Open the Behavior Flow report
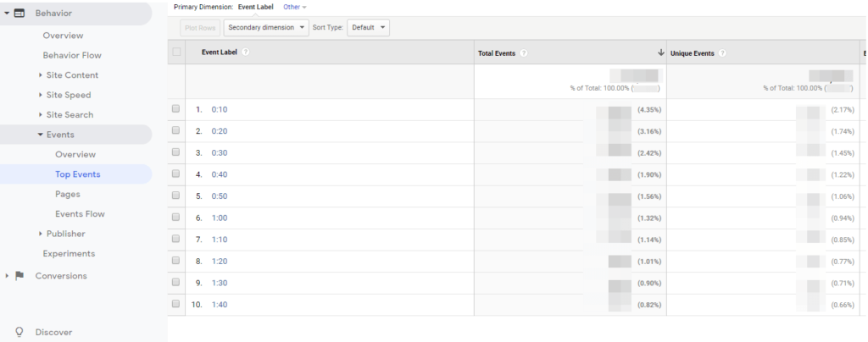This screenshot has height=342, width=868. 72,55
